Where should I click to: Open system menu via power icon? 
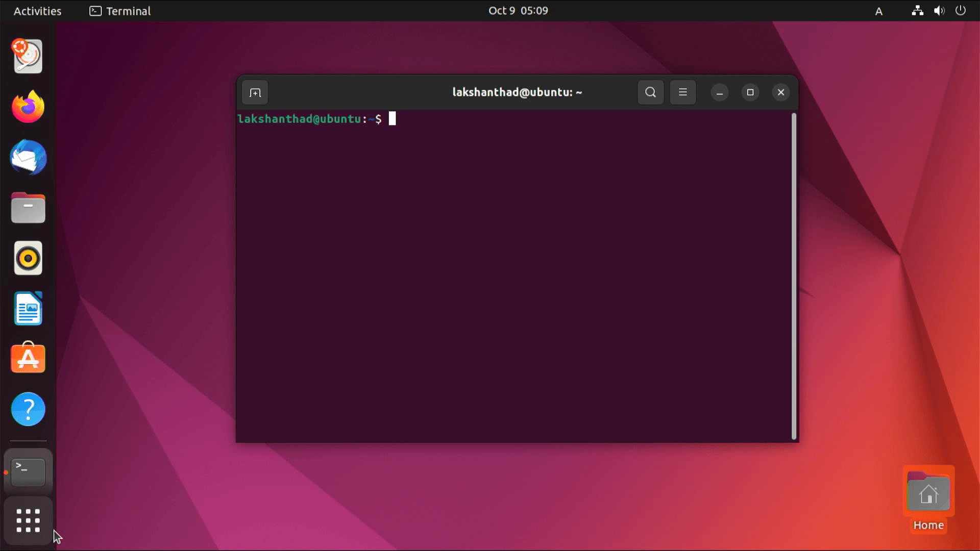[x=960, y=11]
